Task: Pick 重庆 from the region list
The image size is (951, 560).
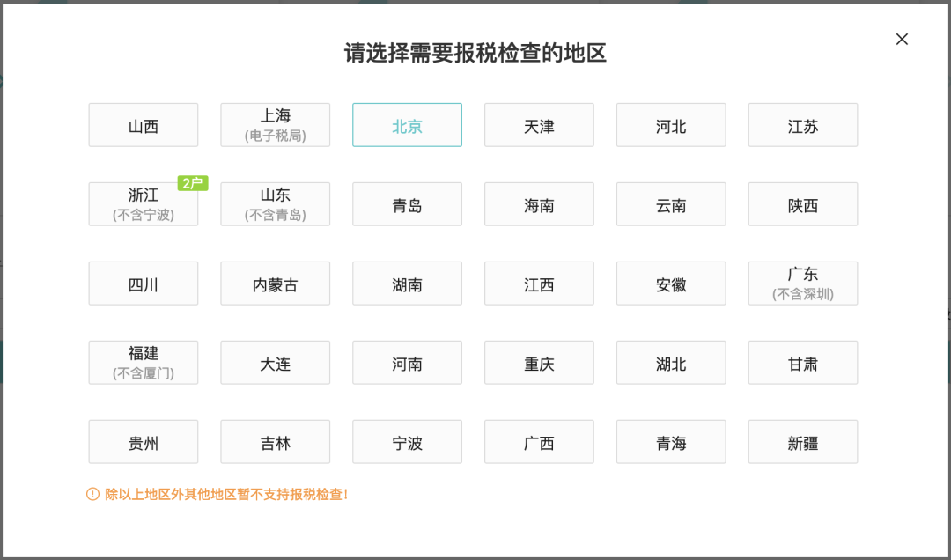Action: tap(539, 363)
